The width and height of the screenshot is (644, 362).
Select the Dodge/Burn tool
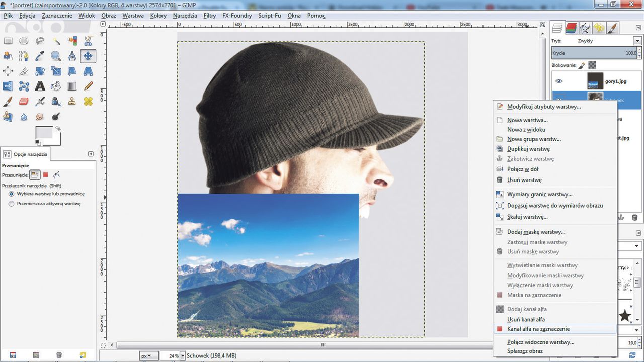coord(56,116)
